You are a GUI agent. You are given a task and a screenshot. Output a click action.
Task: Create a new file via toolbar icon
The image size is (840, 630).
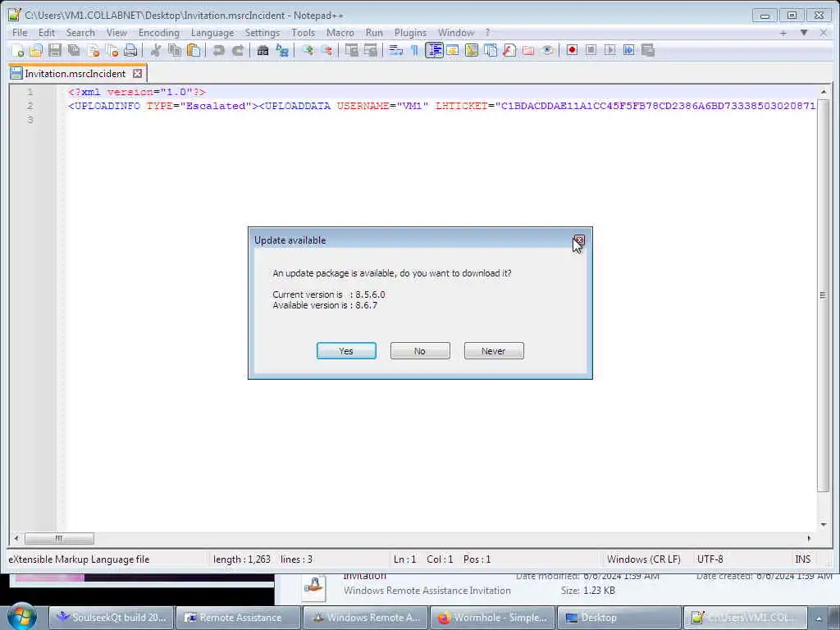pyautogui.click(x=17, y=50)
